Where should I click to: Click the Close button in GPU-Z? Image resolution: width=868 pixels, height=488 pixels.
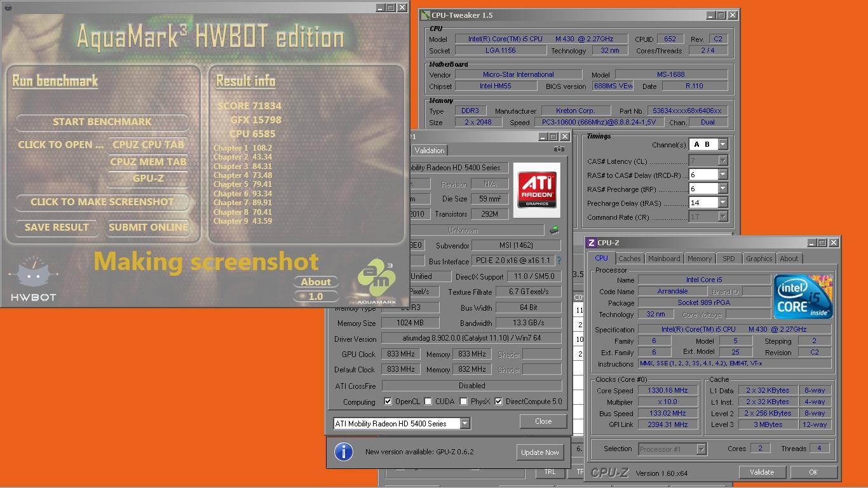pos(543,421)
